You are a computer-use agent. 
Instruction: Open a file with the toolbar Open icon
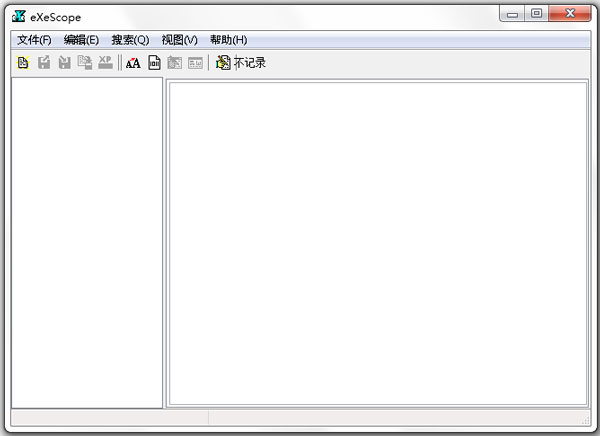pyautogui.click(x=23, y=62)
